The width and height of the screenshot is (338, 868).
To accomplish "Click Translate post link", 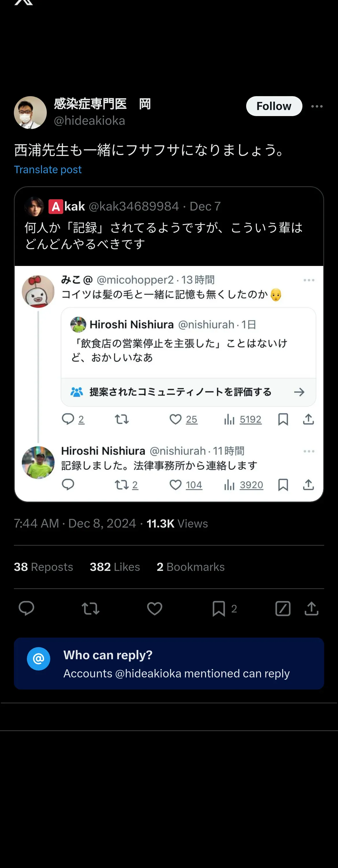I will pos(47,169).
